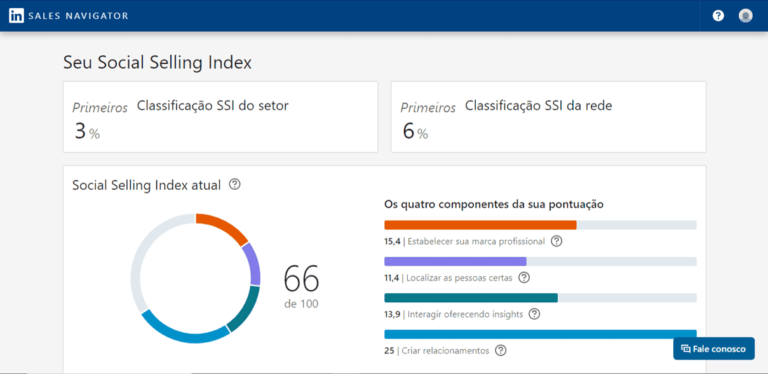768x374 pixels.
Task: Click help icon for Criar relacionamentos
Action: tap(501, 351)
